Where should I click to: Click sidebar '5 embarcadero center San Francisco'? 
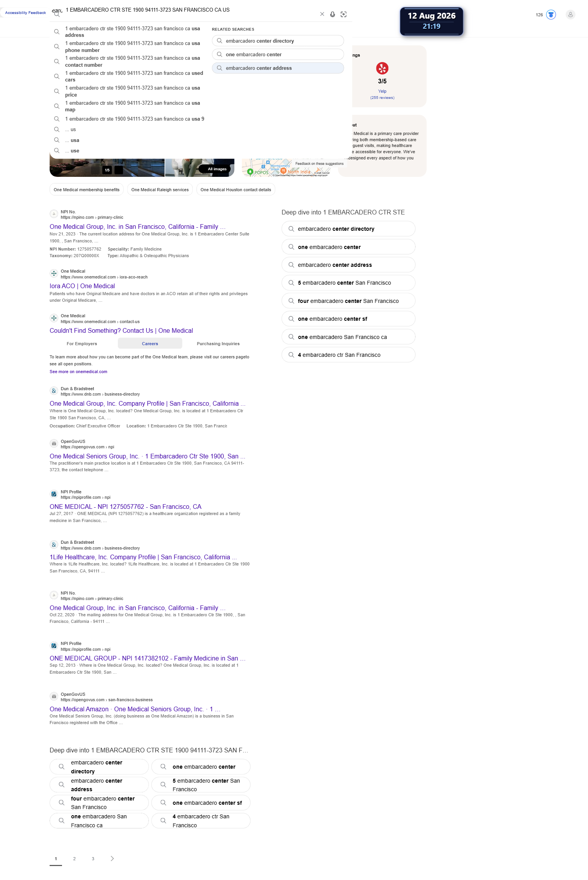coord(348,283)
